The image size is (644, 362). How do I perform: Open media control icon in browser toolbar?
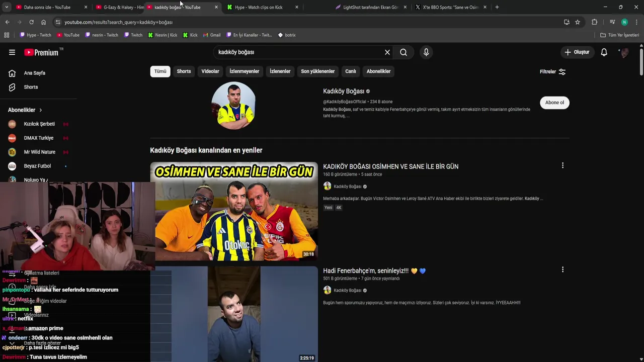pyautogui.click(x=612, y=22)
